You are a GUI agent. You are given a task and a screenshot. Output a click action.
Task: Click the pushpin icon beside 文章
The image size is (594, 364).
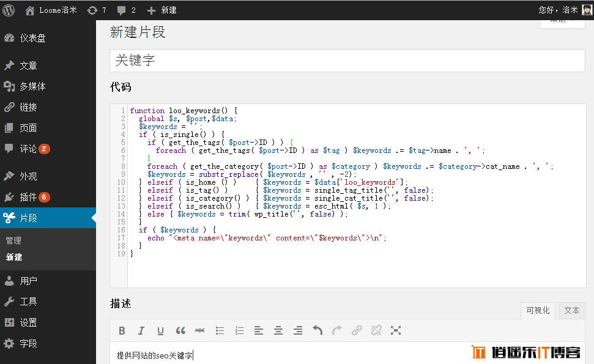(9, 65)
